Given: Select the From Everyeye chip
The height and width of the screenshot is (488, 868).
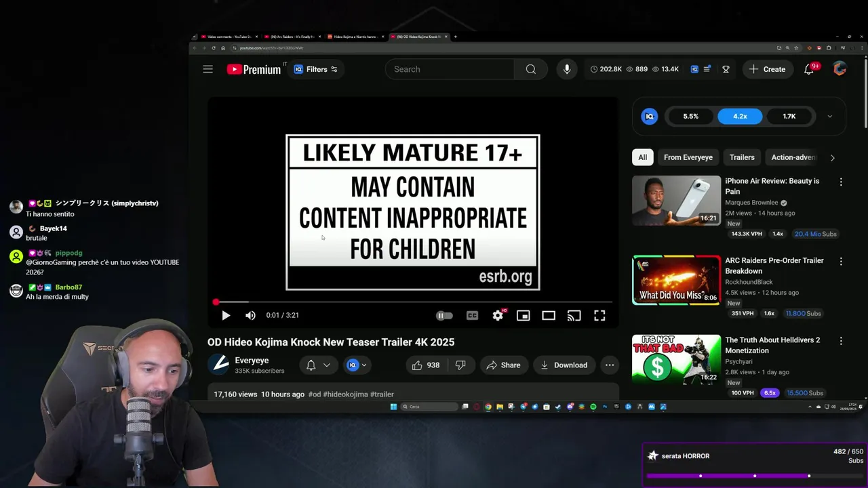Looking at the screenshot, I should click(688, 157).
